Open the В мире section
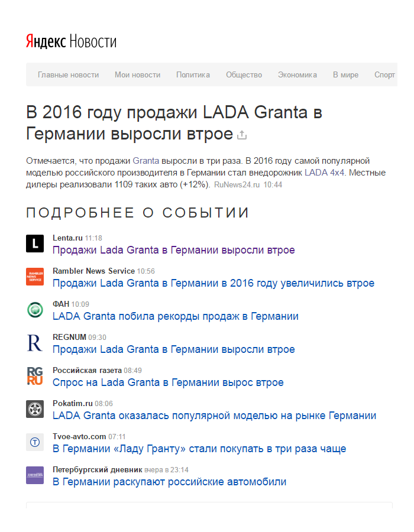The height and width of the screenshot is (532, 414). coord(345,74)
